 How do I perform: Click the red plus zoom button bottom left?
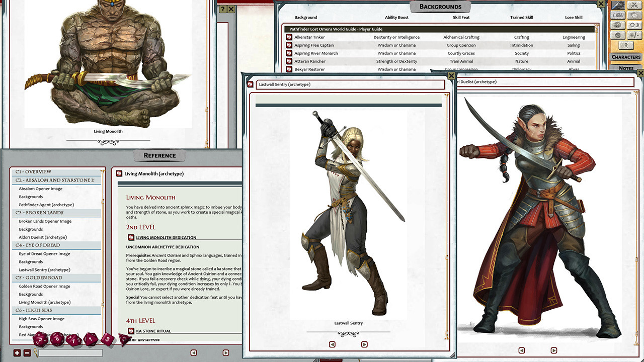[17, 352]
